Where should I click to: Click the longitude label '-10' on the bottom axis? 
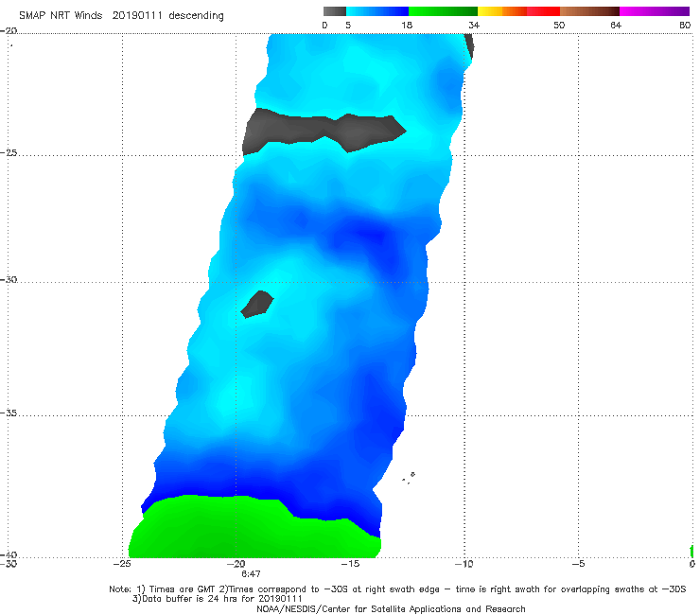[x=464, y=564]
